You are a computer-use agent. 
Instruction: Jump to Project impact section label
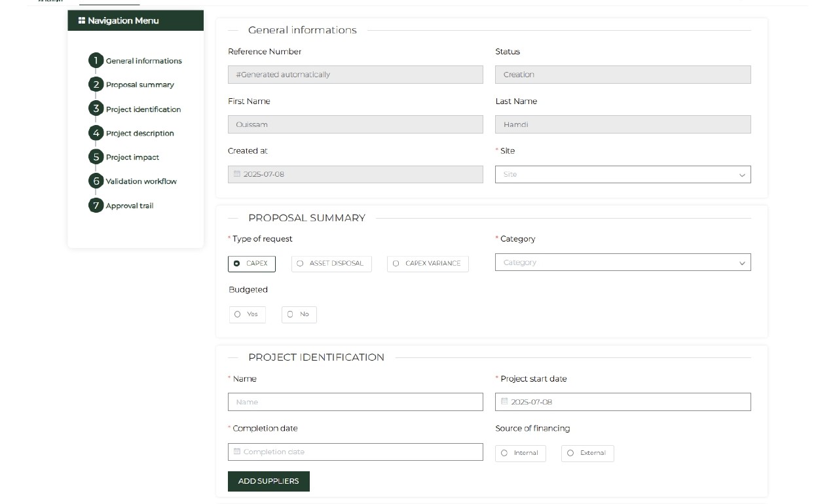click(132, 157)
